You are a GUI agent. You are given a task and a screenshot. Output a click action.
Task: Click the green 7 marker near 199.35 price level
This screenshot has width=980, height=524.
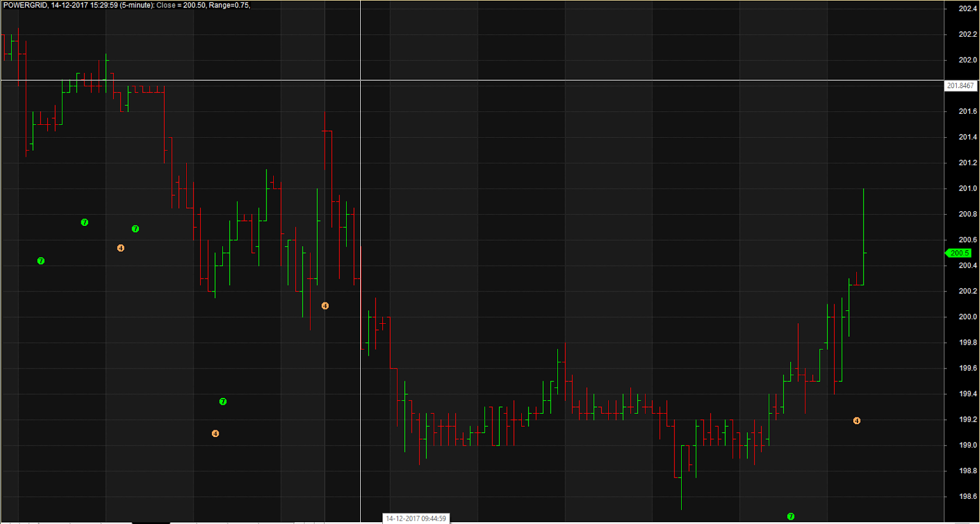(223, 402)
